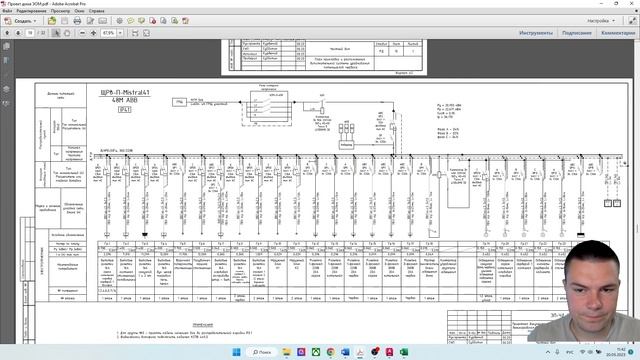Click the settings gear toolbar icon
Screen dimensions: 640x360
coord(119,21)
